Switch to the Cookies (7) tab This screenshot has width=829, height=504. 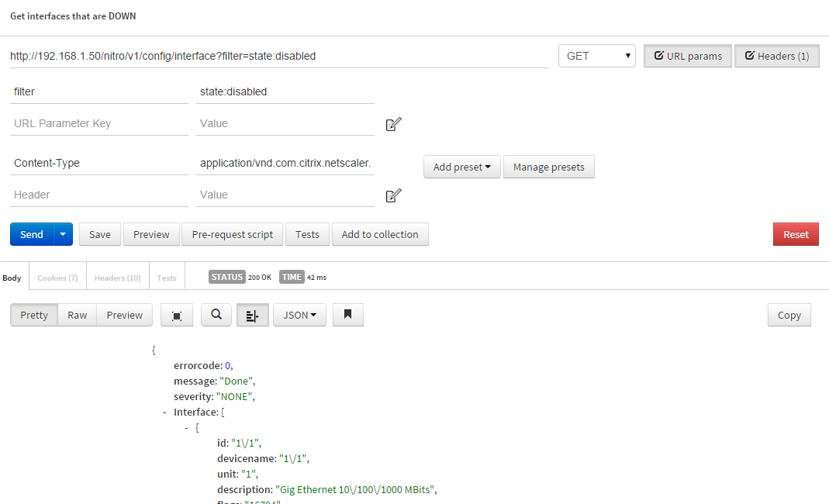pos(57,278)
